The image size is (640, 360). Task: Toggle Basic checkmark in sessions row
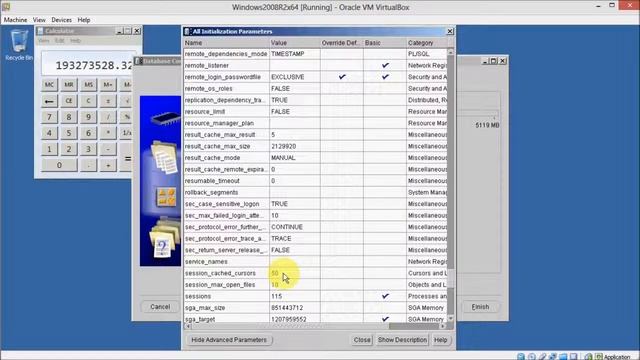[x=385, y=296]
